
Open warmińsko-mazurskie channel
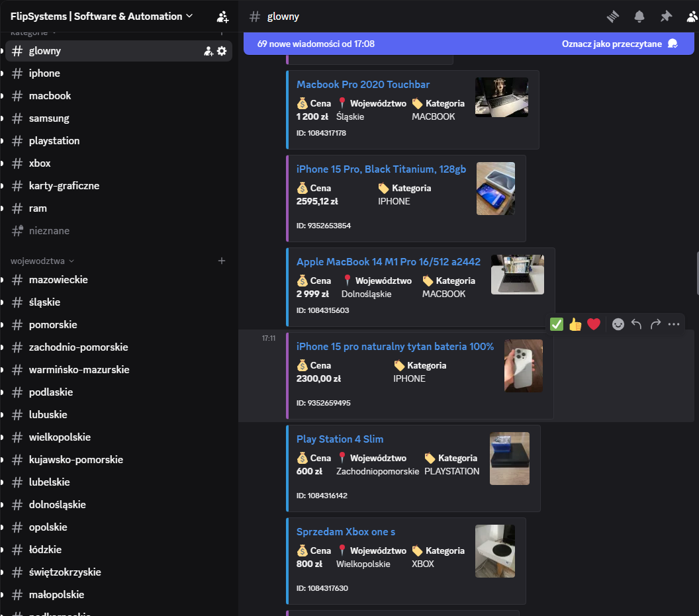coord(118,370)
